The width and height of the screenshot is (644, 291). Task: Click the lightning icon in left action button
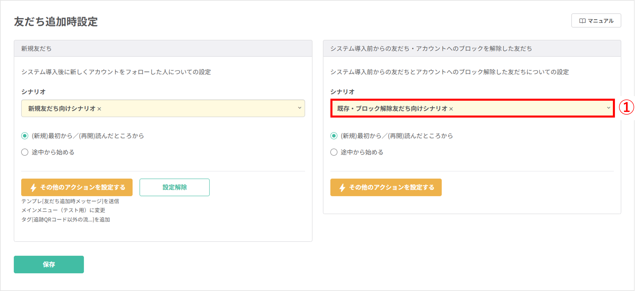coord(33,187)
